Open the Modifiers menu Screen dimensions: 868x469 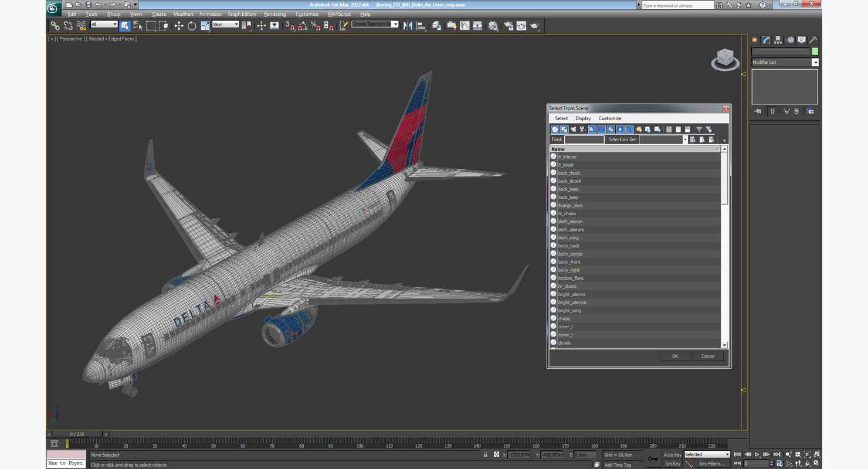point(184,14)
